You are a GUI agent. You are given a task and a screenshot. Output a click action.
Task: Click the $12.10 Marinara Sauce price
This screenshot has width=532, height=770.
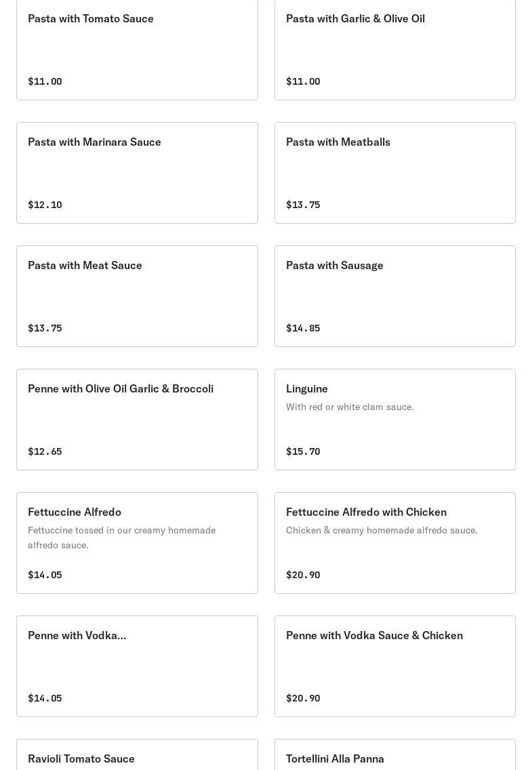(x=45, y=205)
